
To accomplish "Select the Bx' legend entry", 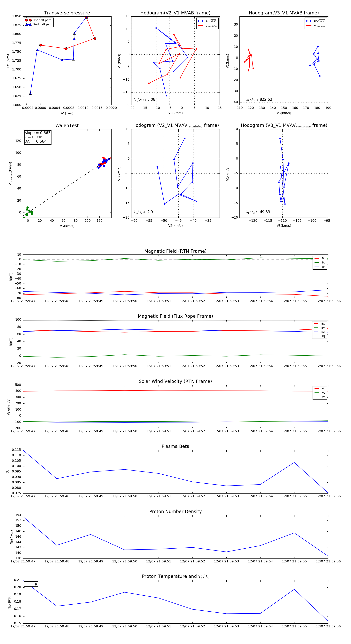I will coord(320,324).
